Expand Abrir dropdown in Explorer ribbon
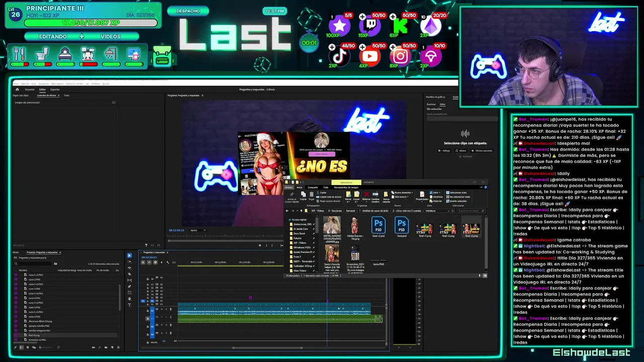Image resolution: width=644 pixels, height=362 pixels. point(435,193)
